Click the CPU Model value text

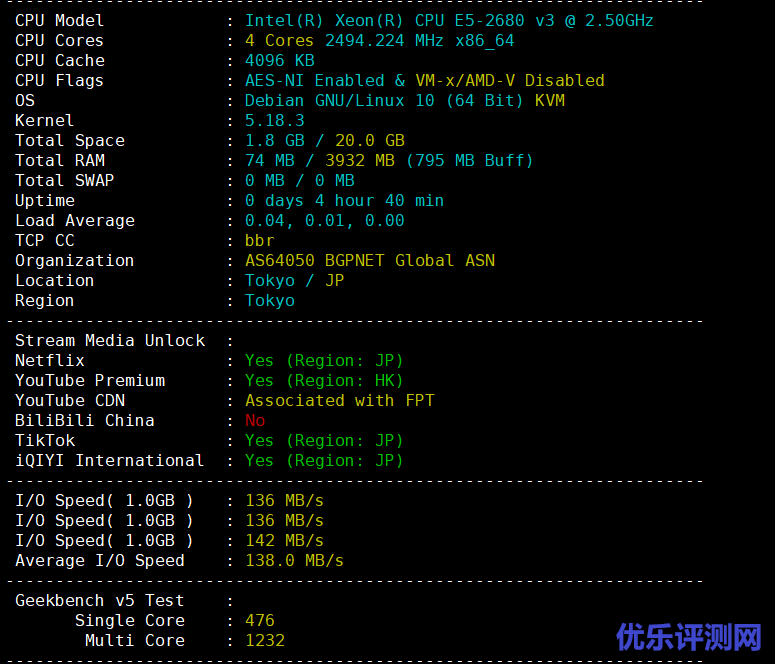tap(449, 20)
